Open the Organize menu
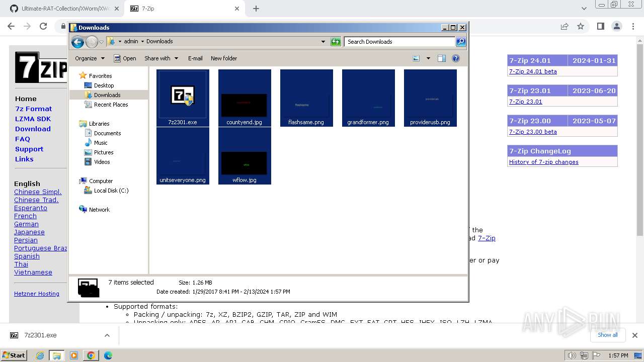Viewport: 644px width, 362px height. tap(90, 58)
